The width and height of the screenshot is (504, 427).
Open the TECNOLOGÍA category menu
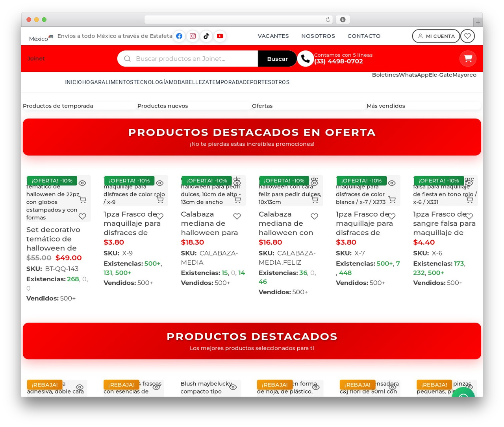(152, 82)
